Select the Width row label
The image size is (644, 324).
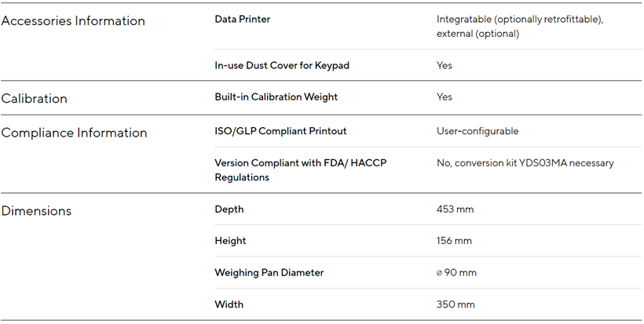tap(229, 304)
